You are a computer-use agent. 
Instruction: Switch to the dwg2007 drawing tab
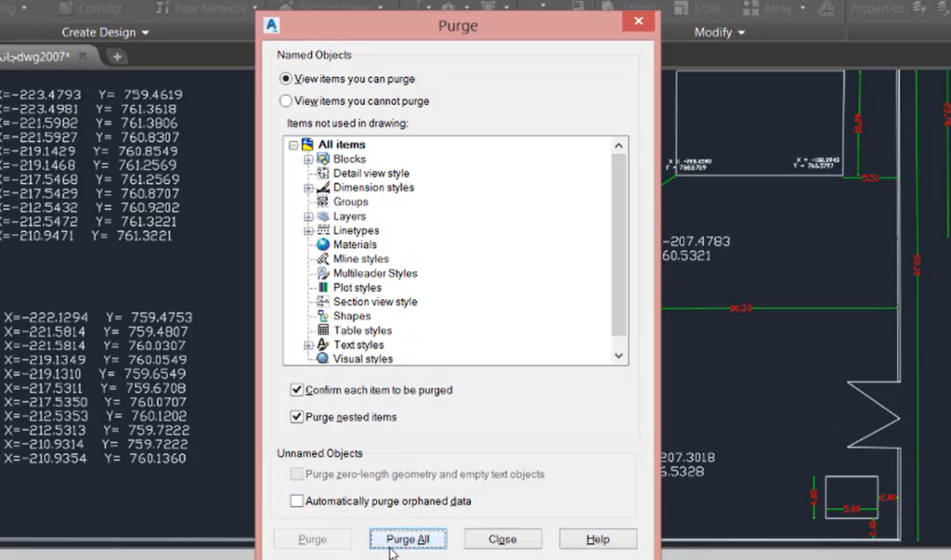click(37, 54)
